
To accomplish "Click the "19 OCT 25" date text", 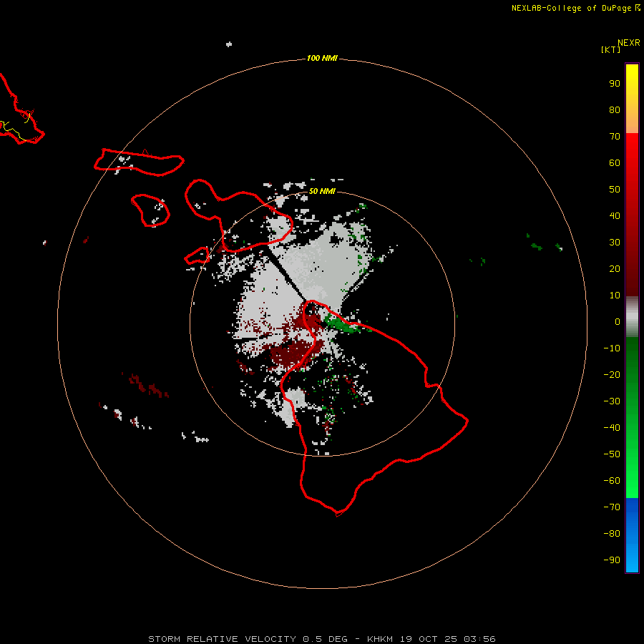I will click(x=429, y=639).
